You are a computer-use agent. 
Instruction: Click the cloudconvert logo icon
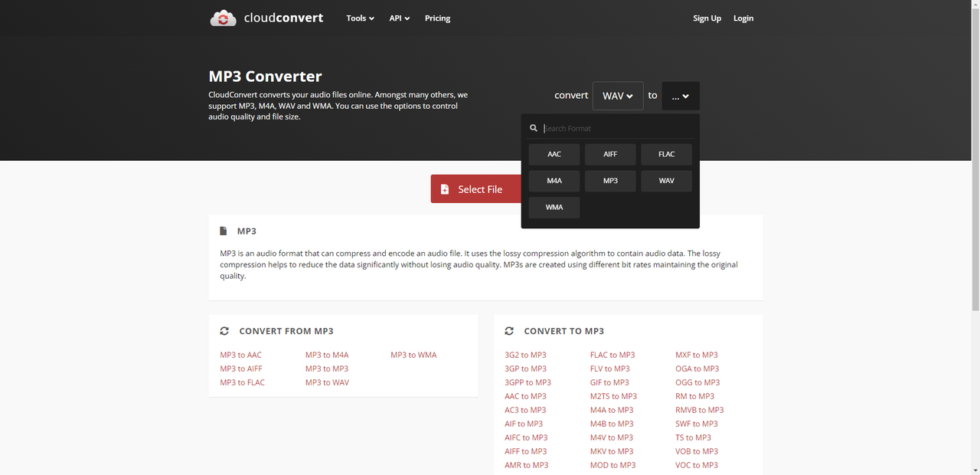pos(224,18)
